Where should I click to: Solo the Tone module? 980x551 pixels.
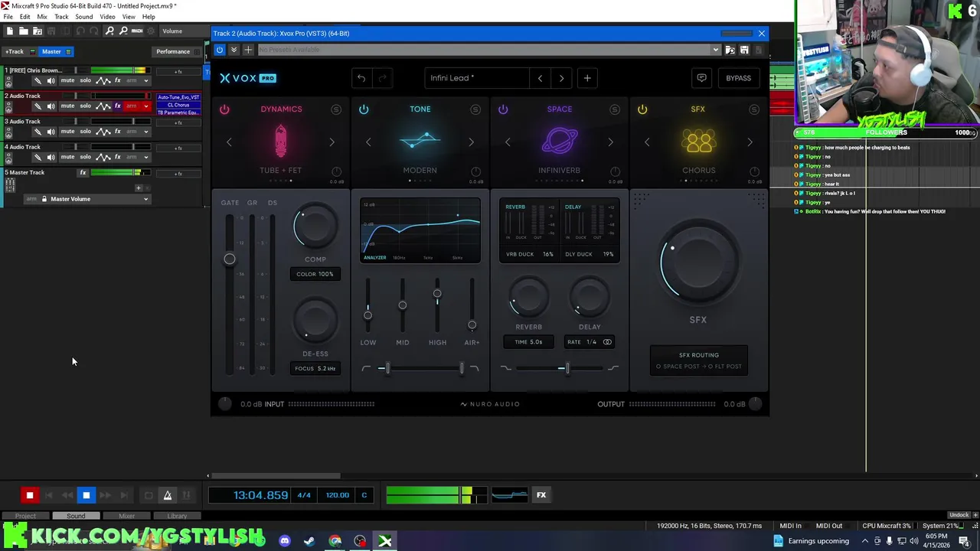point(475,109)
